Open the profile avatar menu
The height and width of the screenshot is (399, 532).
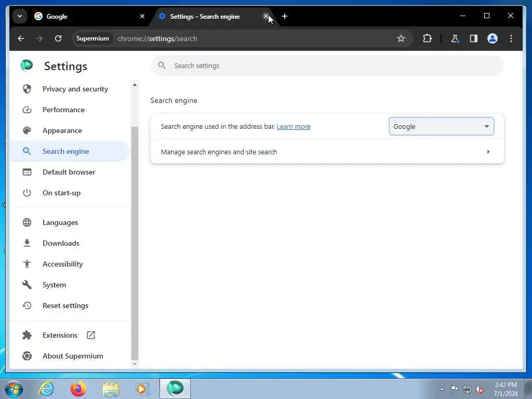(x=493, y=38)
